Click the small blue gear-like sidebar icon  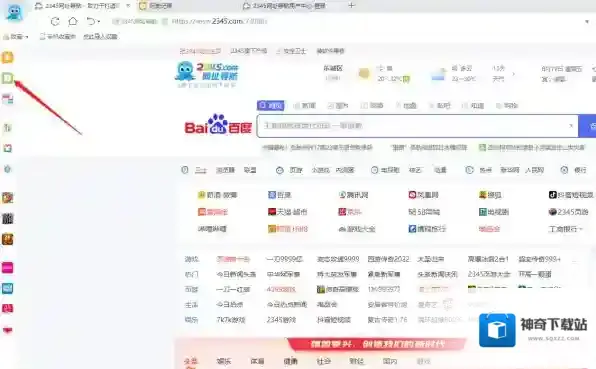(8, 169)
